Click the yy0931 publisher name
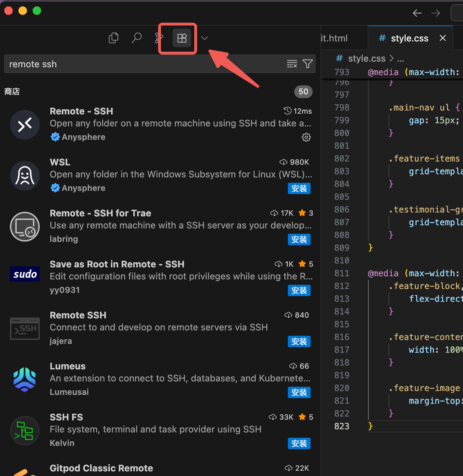463x476 pixels. 65,290
